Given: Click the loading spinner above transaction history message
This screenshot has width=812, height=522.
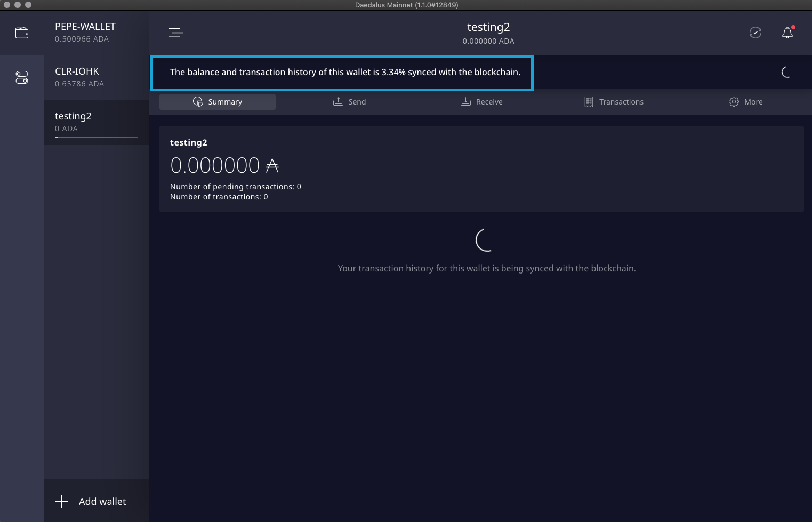Looking at the screenshot, I should point(484,240).
